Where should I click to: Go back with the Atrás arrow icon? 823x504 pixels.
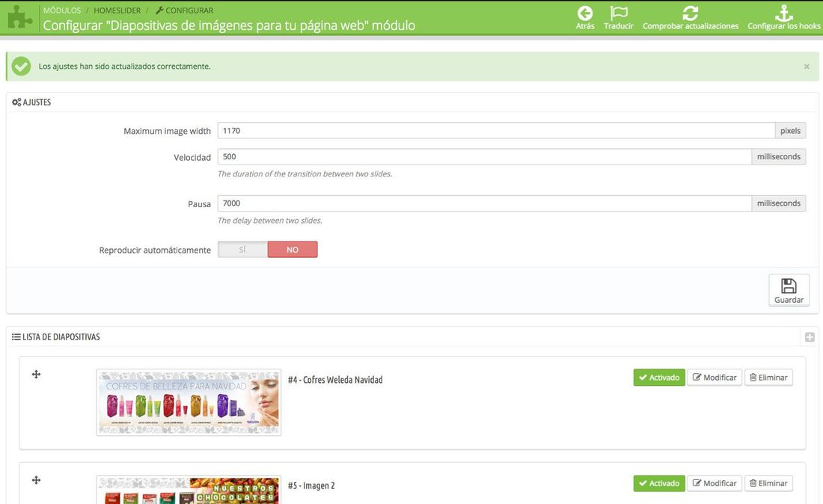[585, 13]
